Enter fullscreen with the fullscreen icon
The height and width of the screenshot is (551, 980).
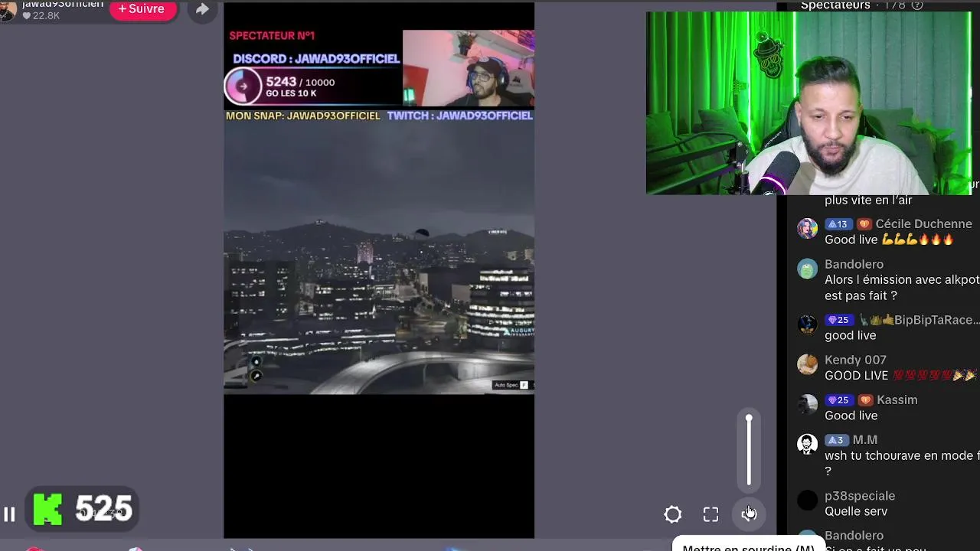[711, 514]
